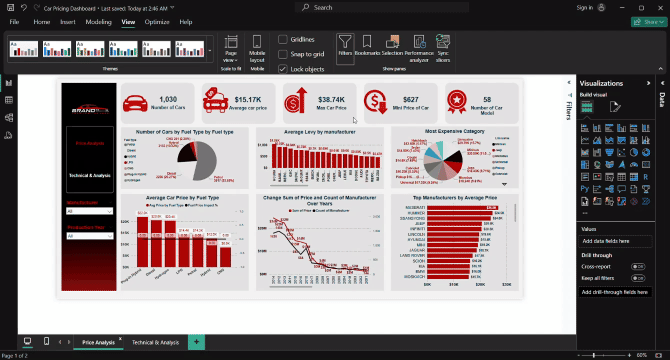Open Report view from left sidebar

[x=9, y=83]
